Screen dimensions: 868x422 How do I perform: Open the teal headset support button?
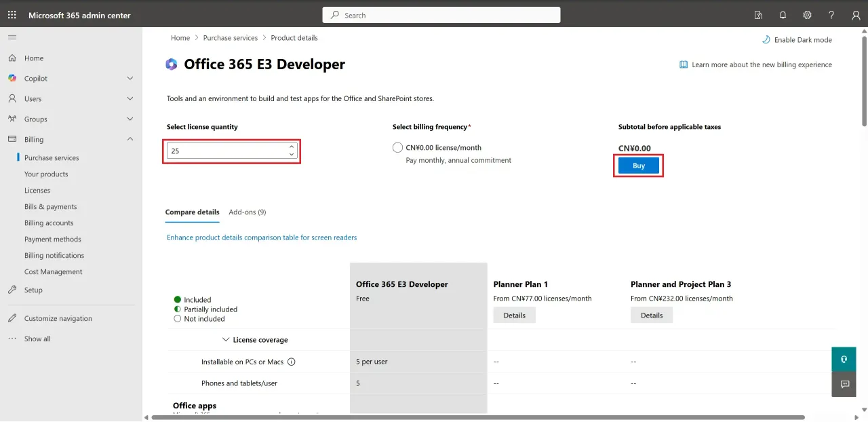coord(844,359)
